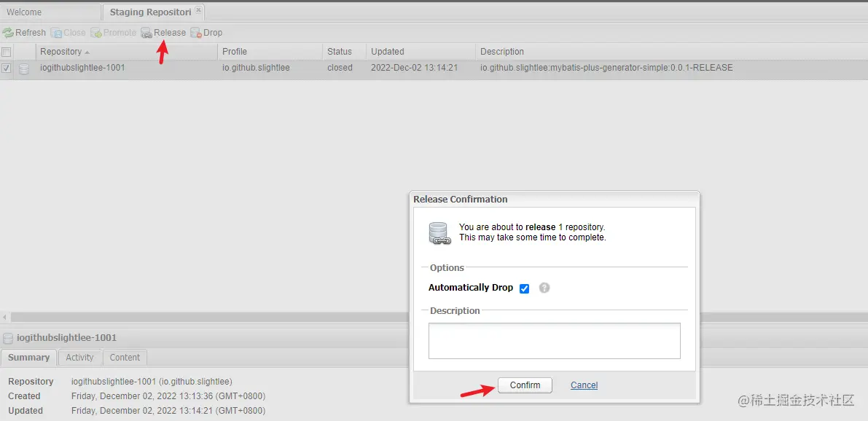The width and height of the screenshot is (868, 421).
Task: Click the Release toolbar button
Action: (163, 33)
